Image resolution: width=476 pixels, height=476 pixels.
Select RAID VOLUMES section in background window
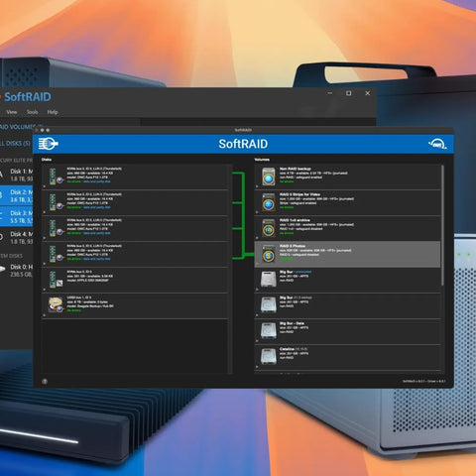click(21, 127)
